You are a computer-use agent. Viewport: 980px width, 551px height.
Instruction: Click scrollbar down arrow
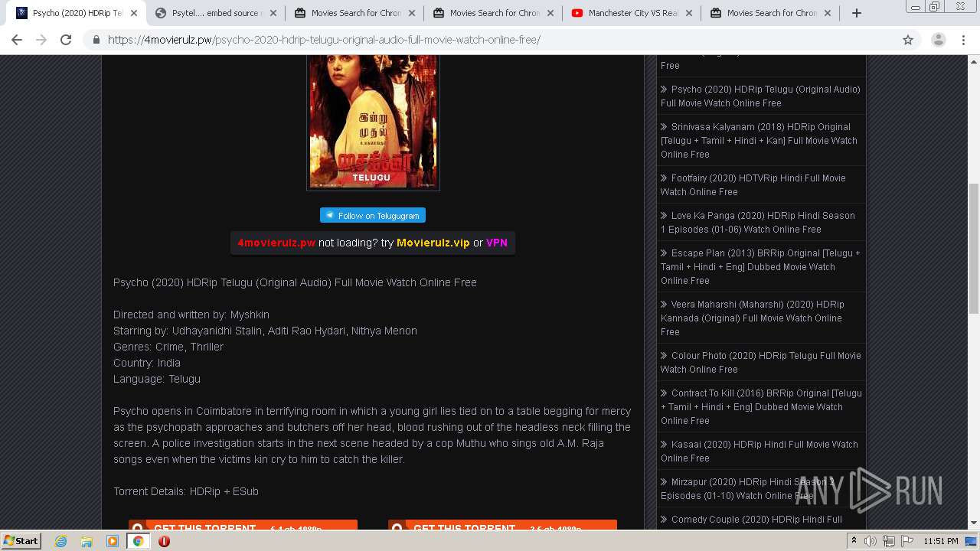click(x=973, y=523)
